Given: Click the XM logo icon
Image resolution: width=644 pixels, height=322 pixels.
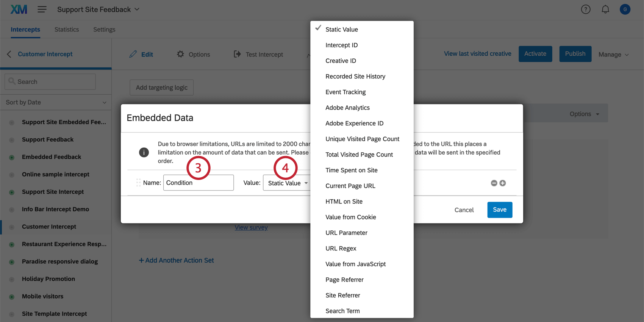Looking at the screenshot, I should [19, 9].
